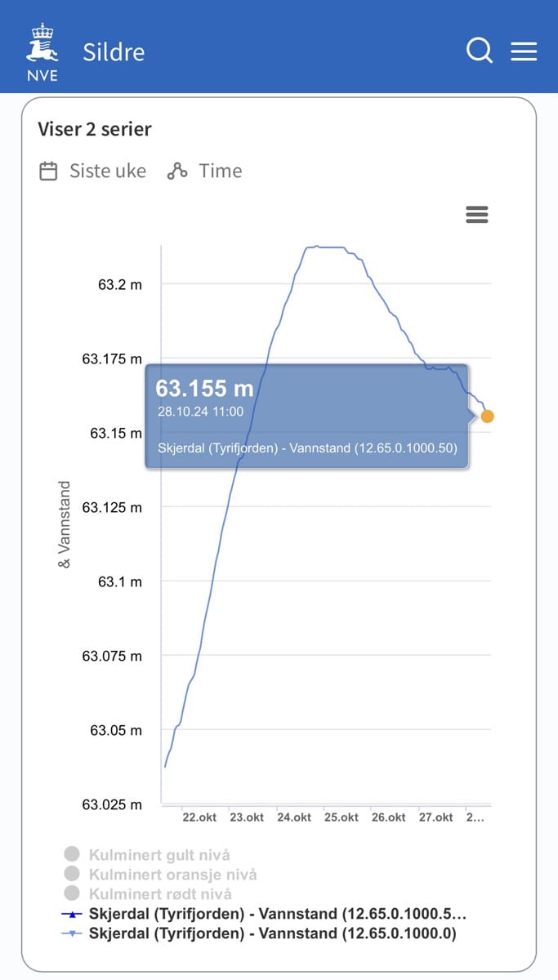Click the 25.okt date axis label
The height and width of the screenshot is (980, 558).
click(x=341, y=817)
